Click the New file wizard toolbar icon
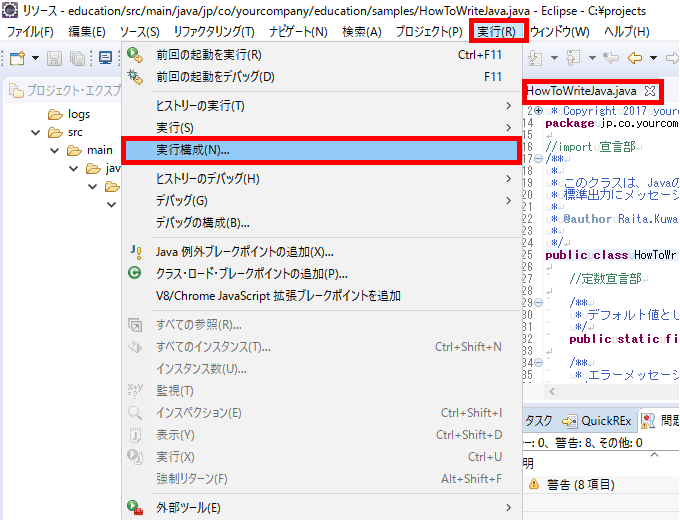 click(16, 59)
